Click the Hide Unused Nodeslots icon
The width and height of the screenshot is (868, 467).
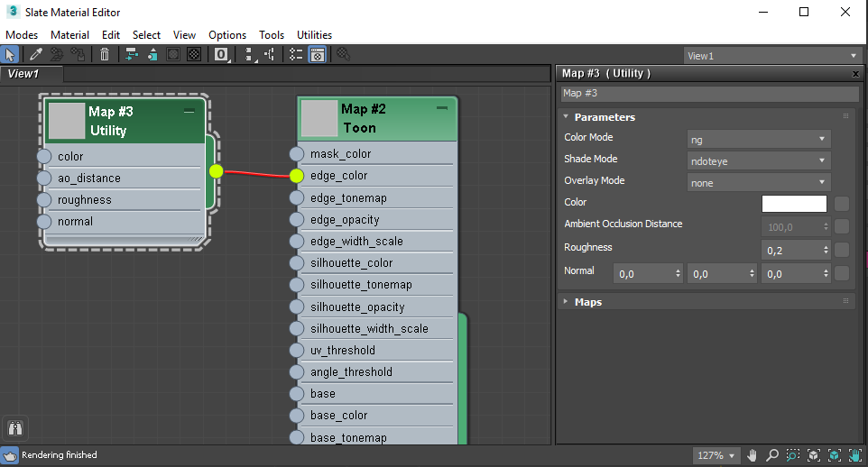(x=152, y=54)
